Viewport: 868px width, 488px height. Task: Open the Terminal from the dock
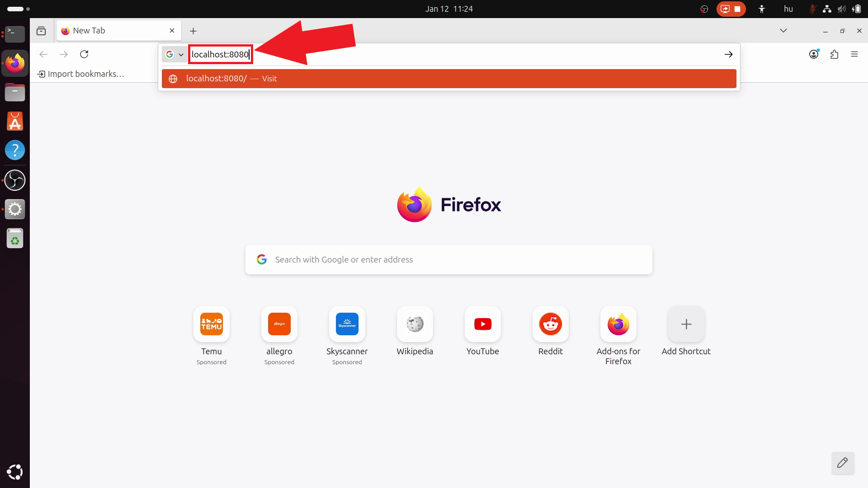point(15,34)
